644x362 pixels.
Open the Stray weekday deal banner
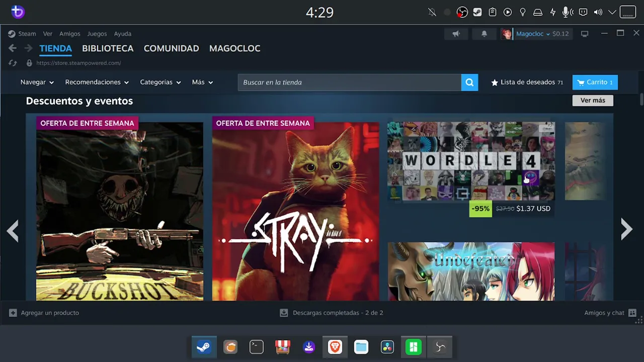[x=296, y=209]
